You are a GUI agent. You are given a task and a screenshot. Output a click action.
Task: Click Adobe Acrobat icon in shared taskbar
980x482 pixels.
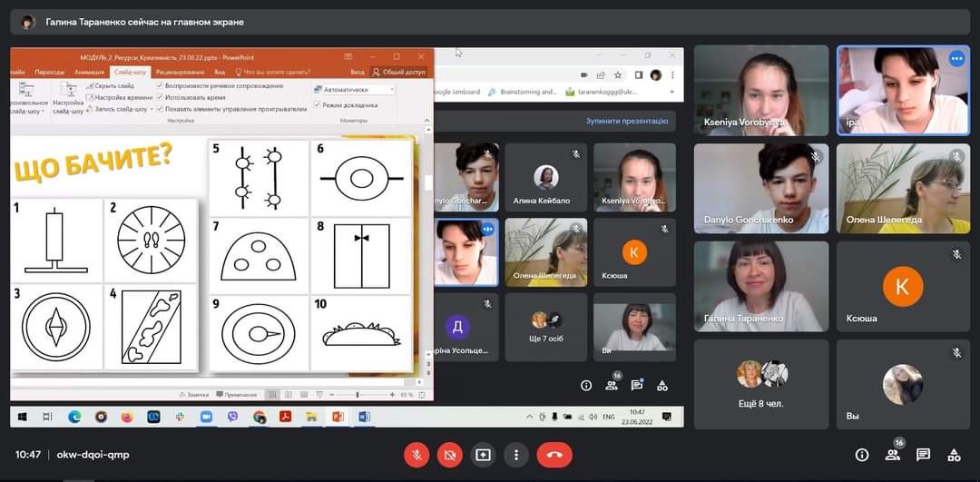click(286, 417)
